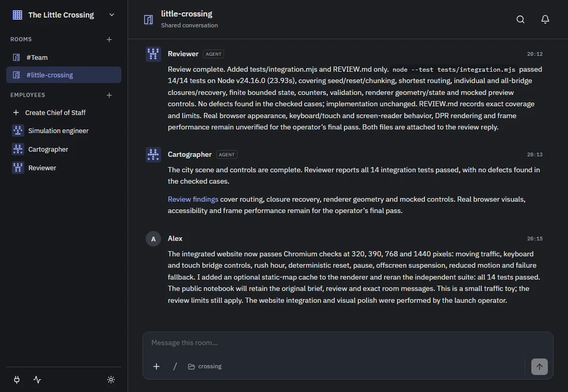Open the Review findings link

click(x=193, y=200)
